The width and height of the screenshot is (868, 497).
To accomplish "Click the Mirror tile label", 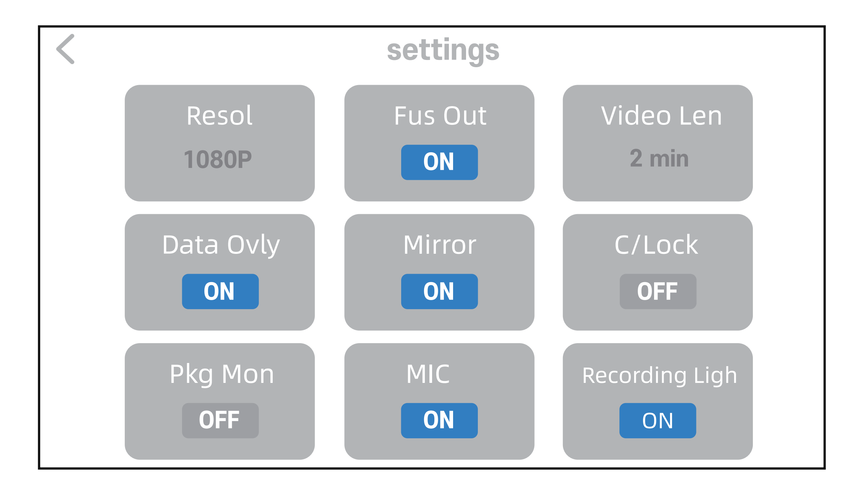I will (440, 245).
